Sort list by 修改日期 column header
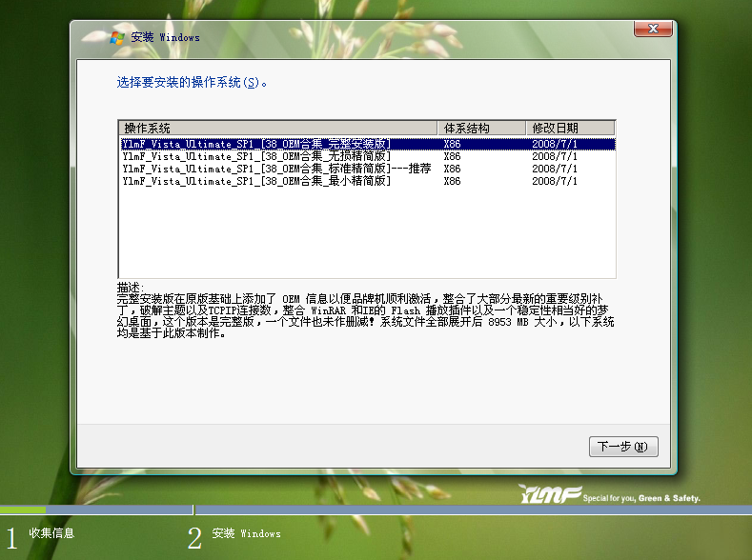This screenshot has height=560, width=752. coord(568,128)
